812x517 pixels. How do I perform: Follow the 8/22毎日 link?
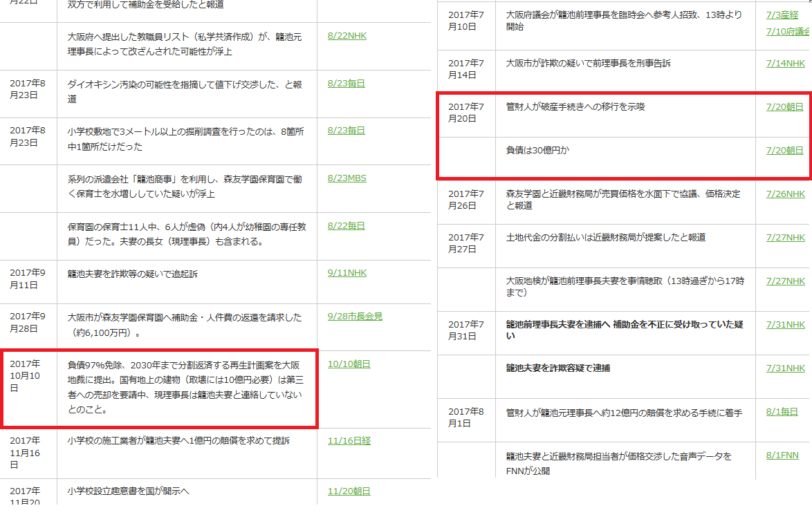[346, 226]
